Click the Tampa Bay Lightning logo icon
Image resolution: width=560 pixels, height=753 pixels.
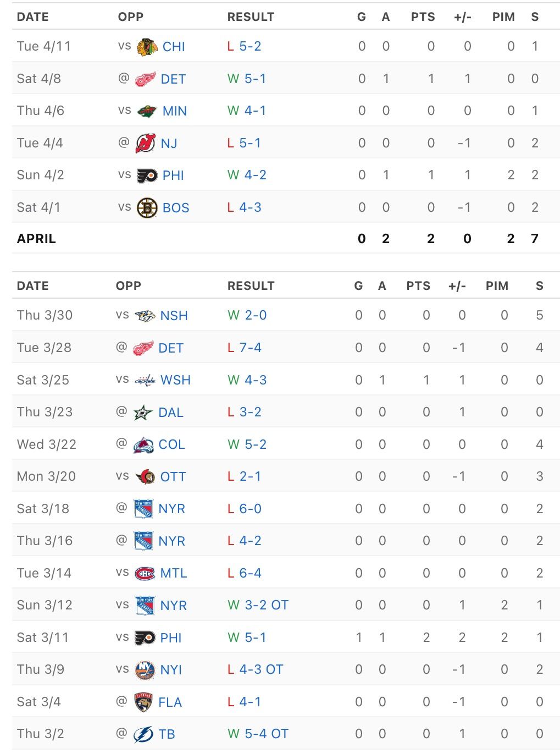click(x=143, y=734)
